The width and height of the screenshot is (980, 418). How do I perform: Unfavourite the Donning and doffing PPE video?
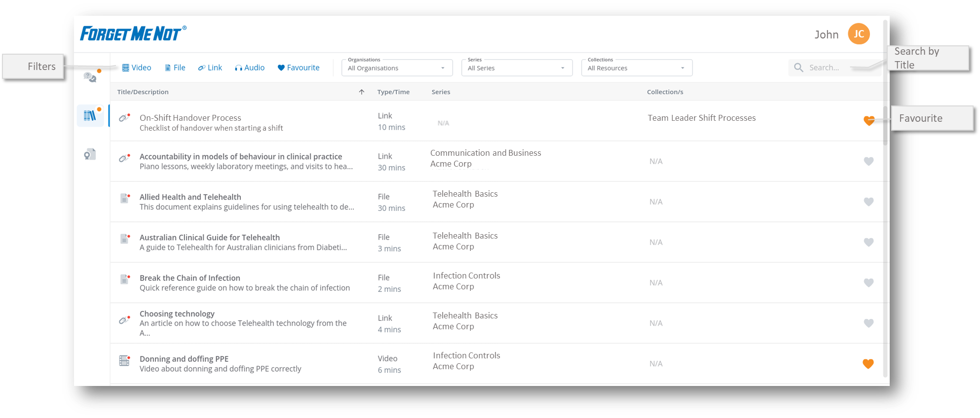tap(868, 364)
